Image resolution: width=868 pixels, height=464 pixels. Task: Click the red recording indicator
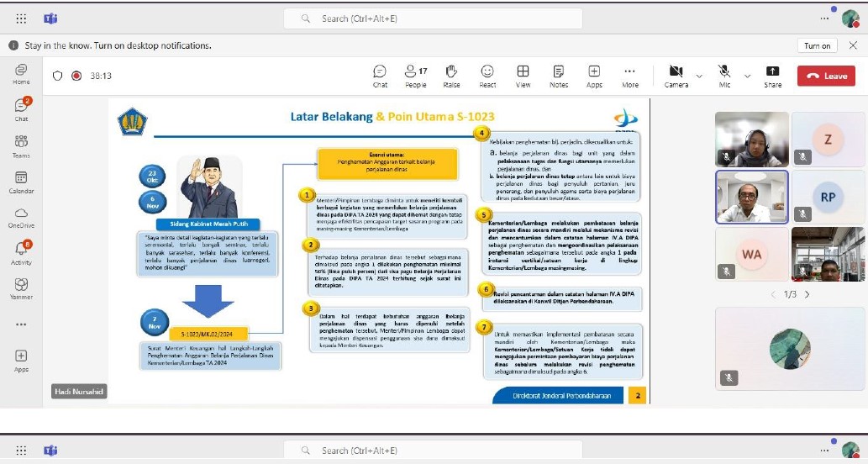(x=76, y=76)
